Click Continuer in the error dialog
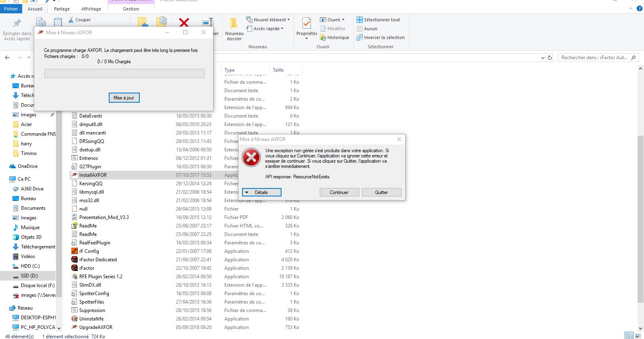 (x=339, y=192)
